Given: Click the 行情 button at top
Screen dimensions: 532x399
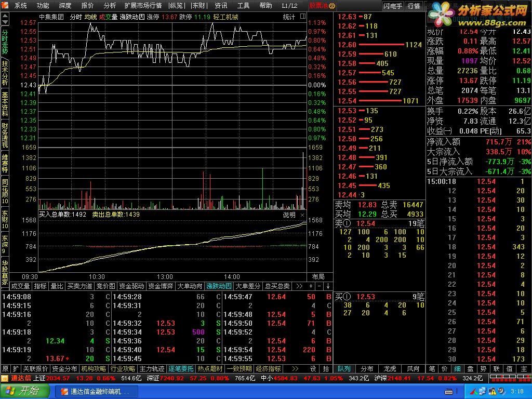Looking at the screenshot, I should tap(414, 6).
